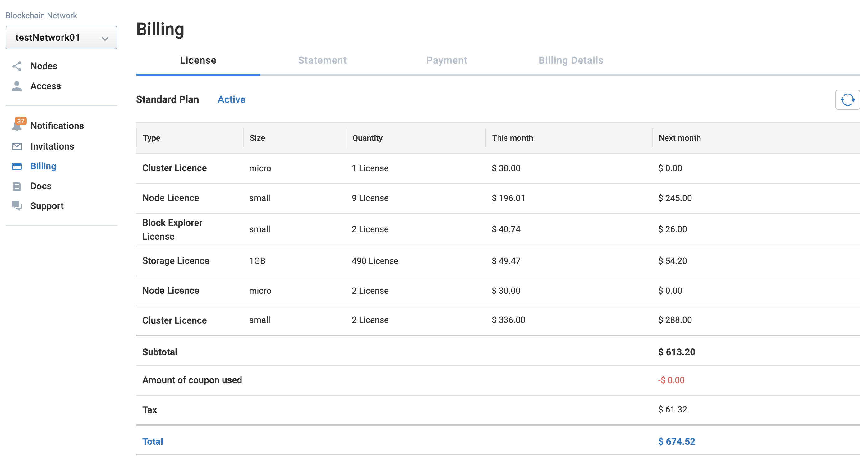This screenshot has height=456, width=868.
Task: Open the testNetwork01 network dropdown
Action: (x=61, y=37)
